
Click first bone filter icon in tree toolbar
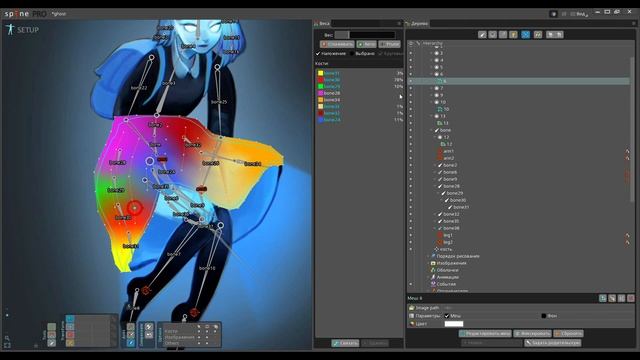[x=482, y=35]
